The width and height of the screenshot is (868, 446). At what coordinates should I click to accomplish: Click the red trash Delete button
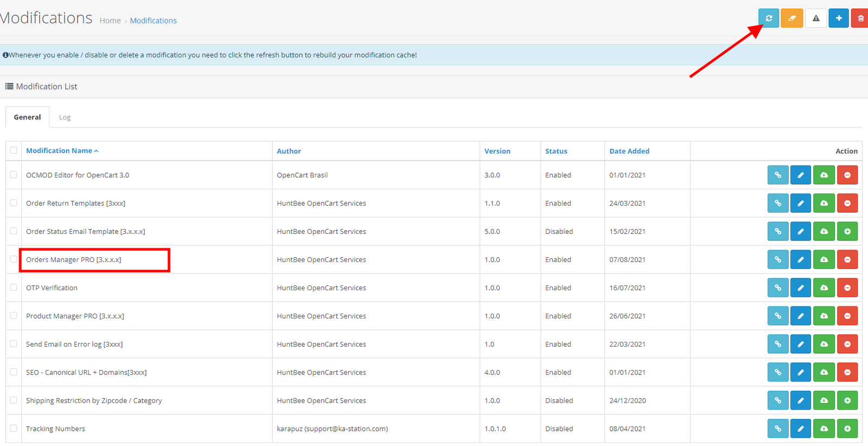[860, 18]
